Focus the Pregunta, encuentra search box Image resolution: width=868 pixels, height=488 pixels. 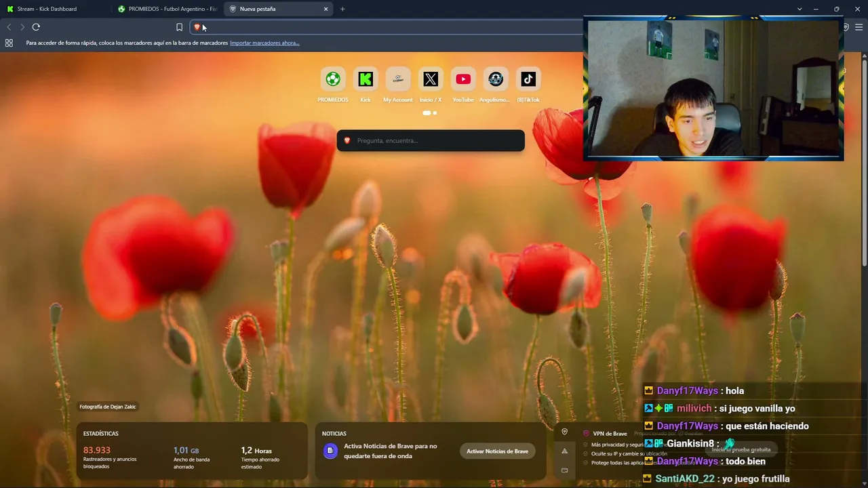431,140
